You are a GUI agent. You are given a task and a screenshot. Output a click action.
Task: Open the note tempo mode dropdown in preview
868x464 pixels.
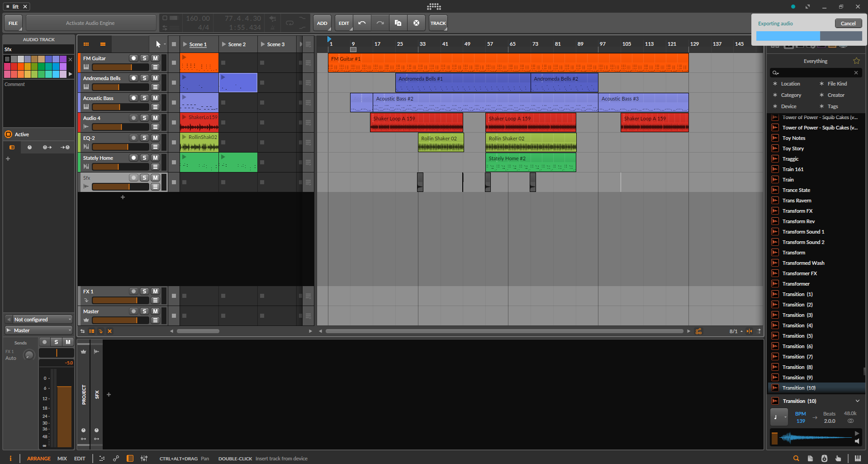click(x=779, y=417)
